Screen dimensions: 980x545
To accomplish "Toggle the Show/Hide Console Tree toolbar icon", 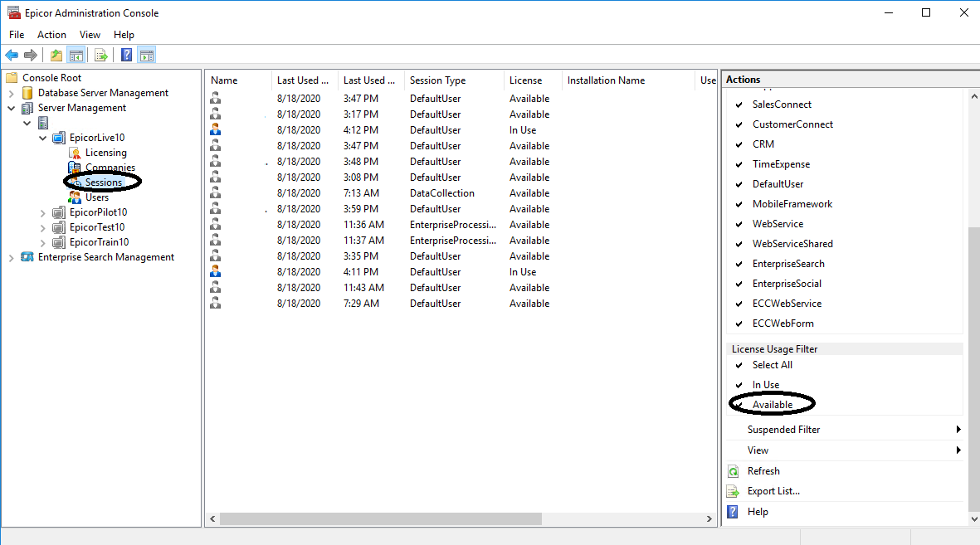I will (76, 55).
